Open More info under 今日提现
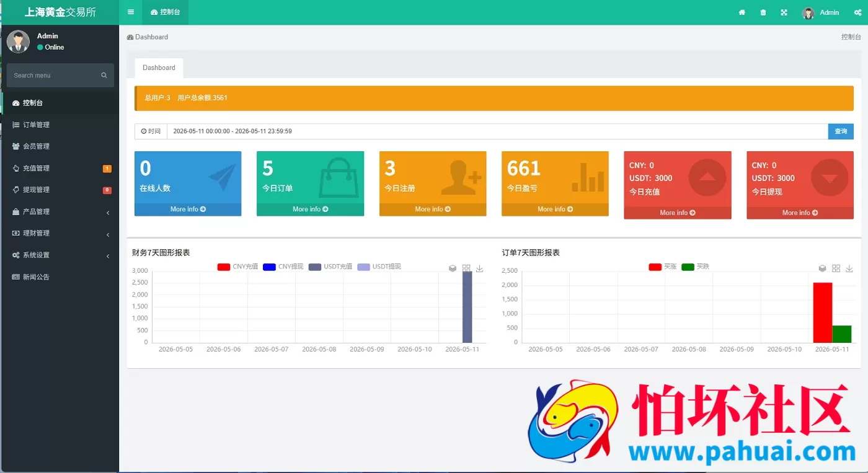The height and width of the screenshot is (473, 868). (x=800, y=213)
